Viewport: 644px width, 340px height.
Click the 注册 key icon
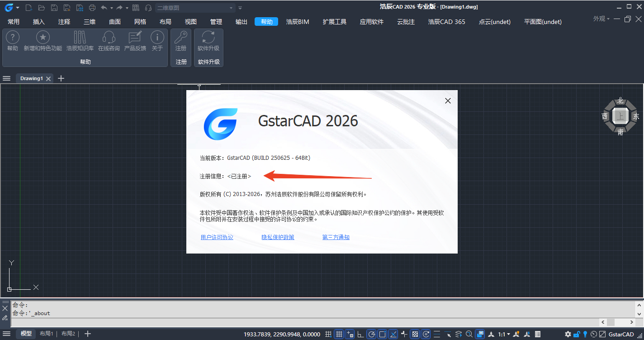coord(181,38)
